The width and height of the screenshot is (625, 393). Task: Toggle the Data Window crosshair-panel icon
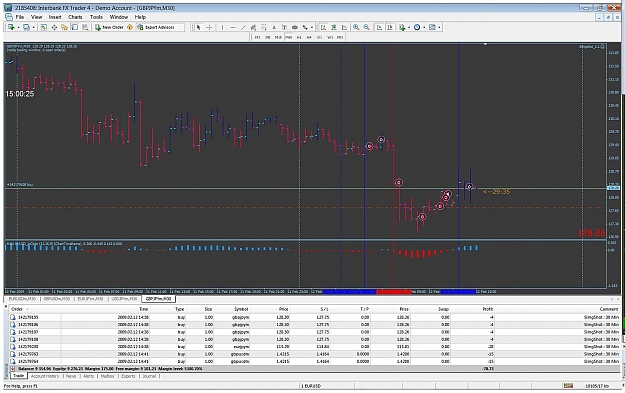point(54,27)
